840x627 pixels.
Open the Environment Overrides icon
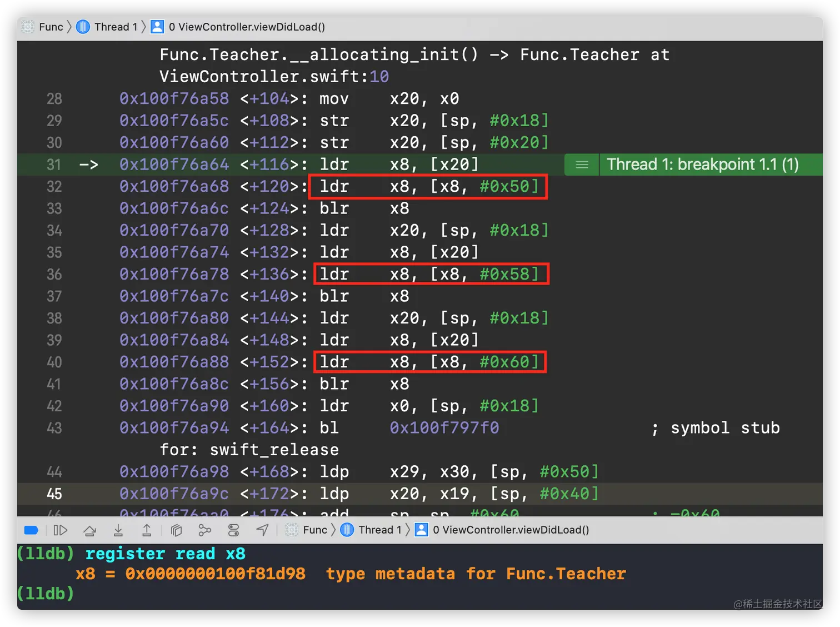234,530
